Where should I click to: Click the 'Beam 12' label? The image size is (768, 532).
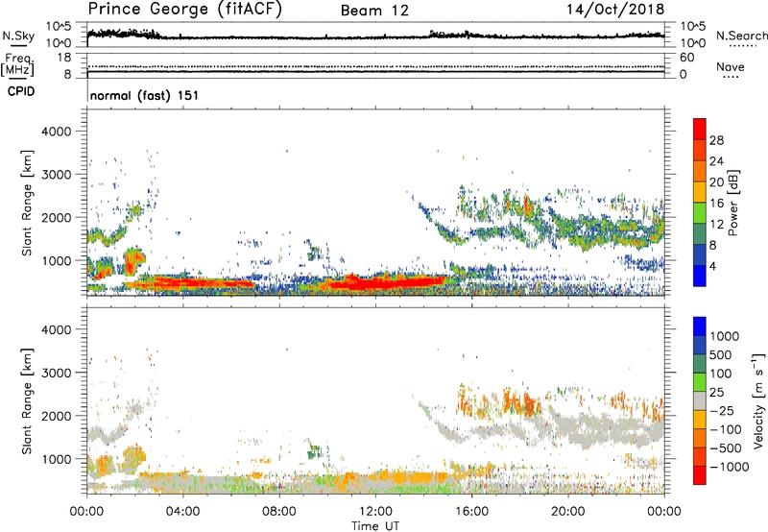[x=374, y=11]
